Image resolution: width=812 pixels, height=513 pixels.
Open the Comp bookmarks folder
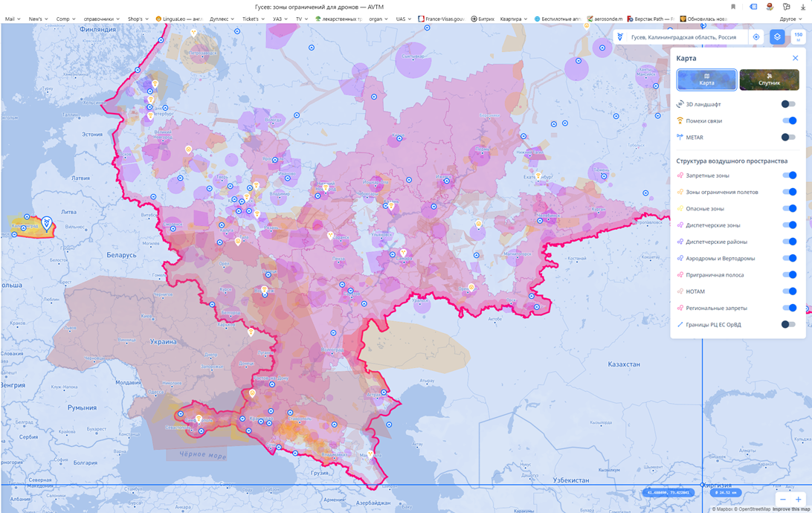[x=65, y=19]
